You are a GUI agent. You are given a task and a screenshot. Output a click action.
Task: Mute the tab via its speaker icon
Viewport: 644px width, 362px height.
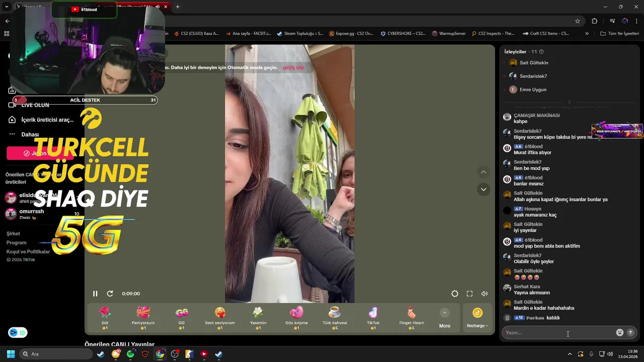pos(157,7)
